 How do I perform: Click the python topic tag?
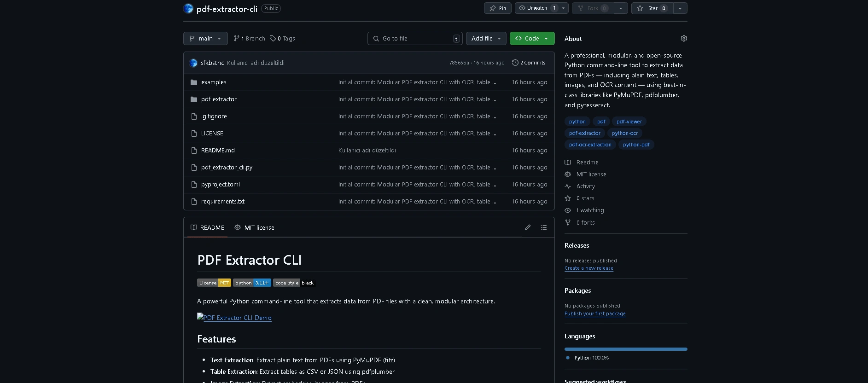577,122
